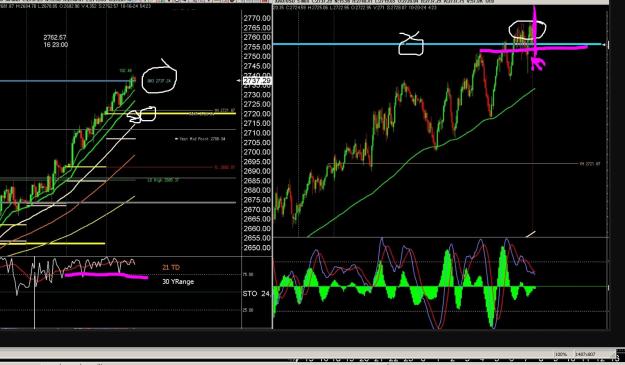This screenshot has width=625, height=365.
Task: Click the 2770.00 price axis label
Action: click(257, 18)
